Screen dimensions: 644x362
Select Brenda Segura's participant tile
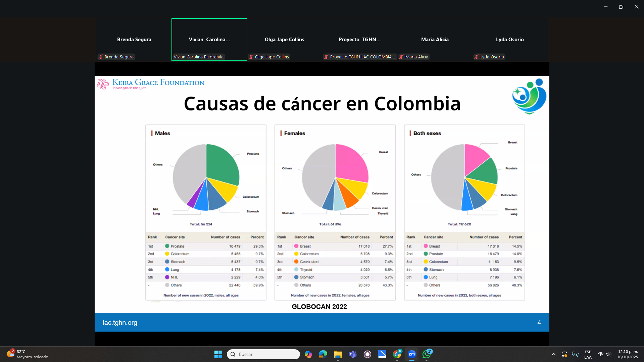click(134, 40)
